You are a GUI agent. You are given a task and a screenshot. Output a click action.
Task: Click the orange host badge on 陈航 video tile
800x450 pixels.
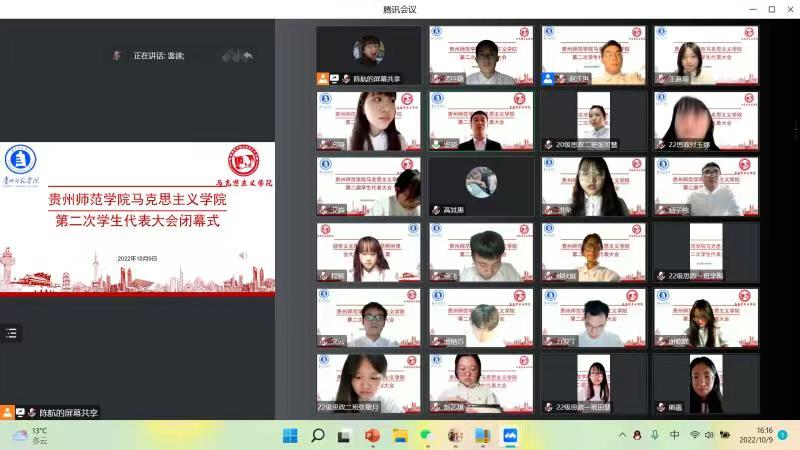[322, 79]
